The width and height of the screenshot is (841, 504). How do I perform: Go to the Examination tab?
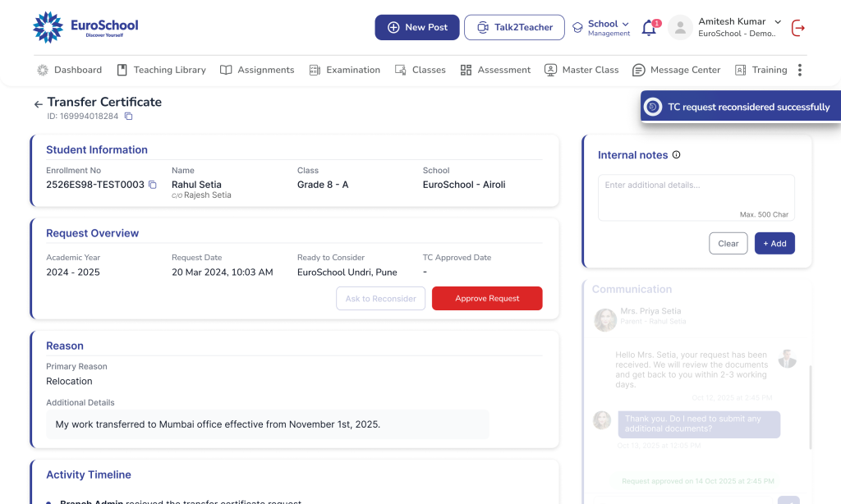click(x=344, y=70)
